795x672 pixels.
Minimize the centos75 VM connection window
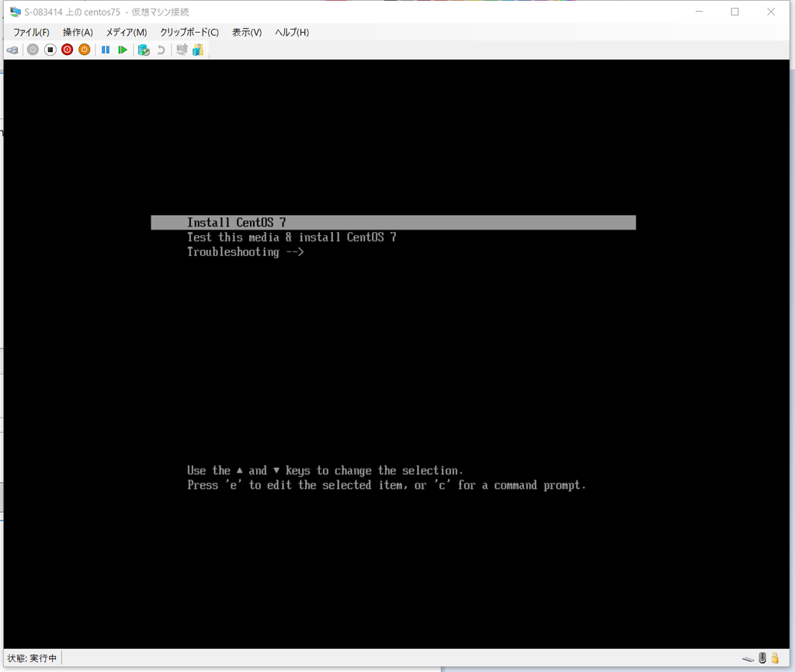(x=700, y=12)
